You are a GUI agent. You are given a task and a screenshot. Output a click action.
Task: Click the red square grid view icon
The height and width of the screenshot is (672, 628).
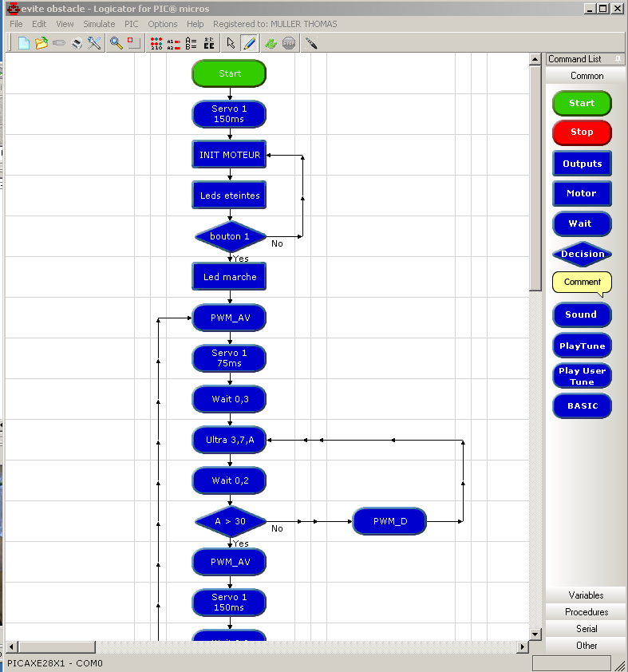[x=134, y=43]
